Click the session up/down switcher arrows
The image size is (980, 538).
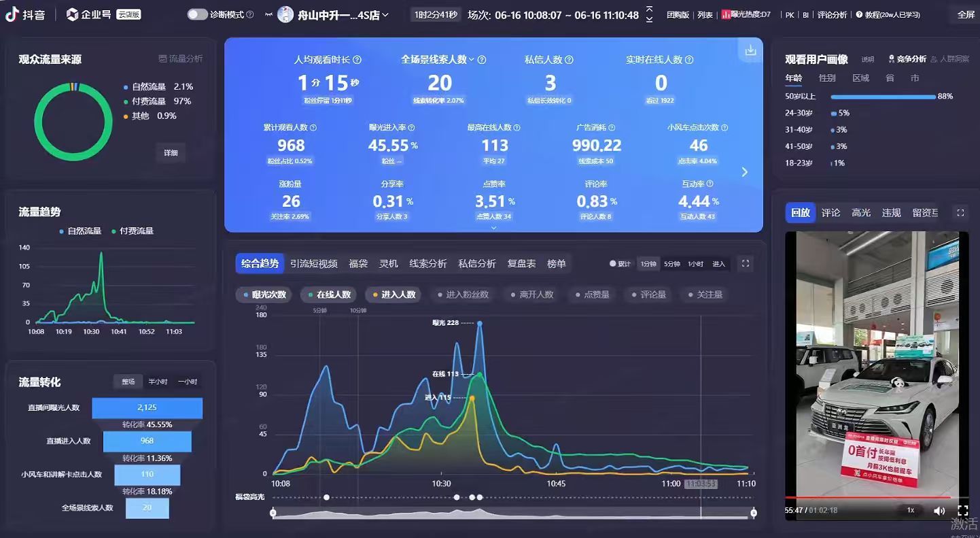(649, 14)
